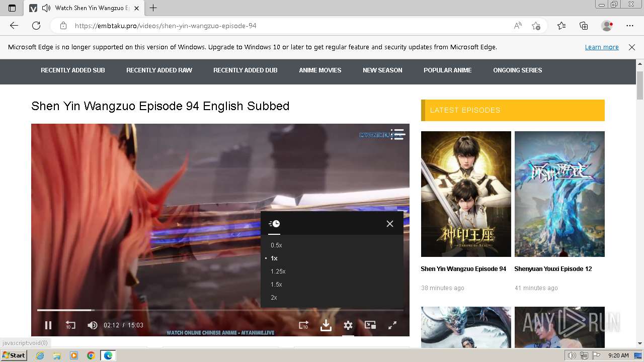
Task: Open the Recently Added Raw menu
Action: [159, 70]
